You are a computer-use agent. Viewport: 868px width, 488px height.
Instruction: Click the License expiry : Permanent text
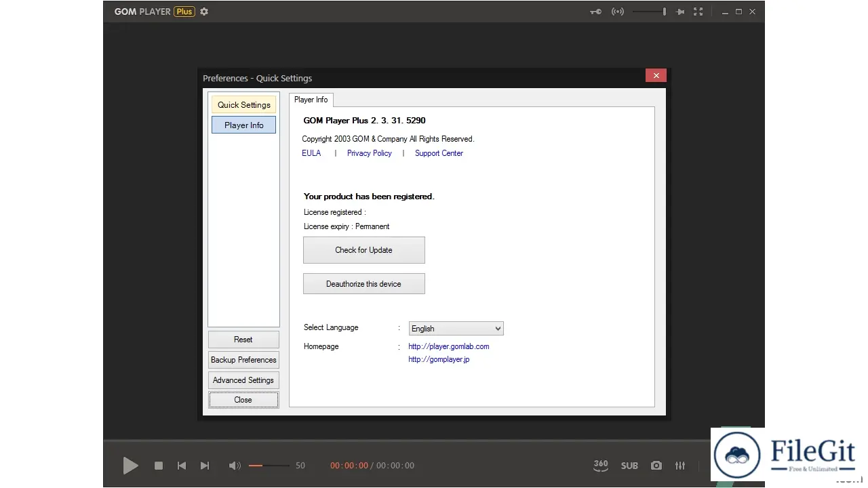pyautogui.click(x=347, y=226)
